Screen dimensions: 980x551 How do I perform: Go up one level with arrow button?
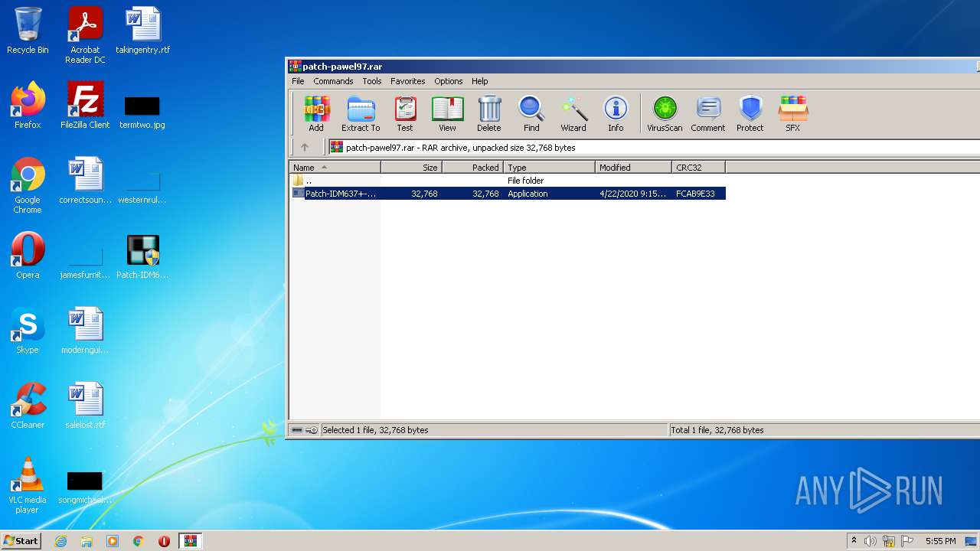pyautogui.click(x=305, y=147)
